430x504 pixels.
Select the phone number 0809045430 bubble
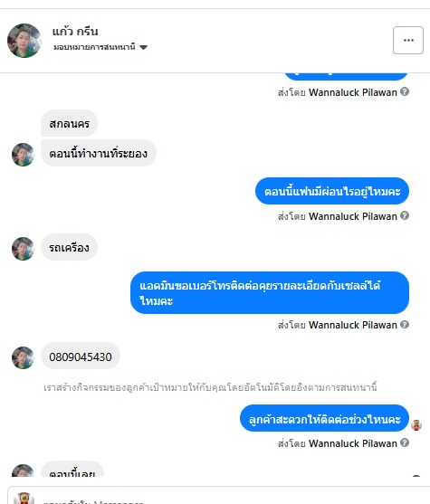pos(81,357)
